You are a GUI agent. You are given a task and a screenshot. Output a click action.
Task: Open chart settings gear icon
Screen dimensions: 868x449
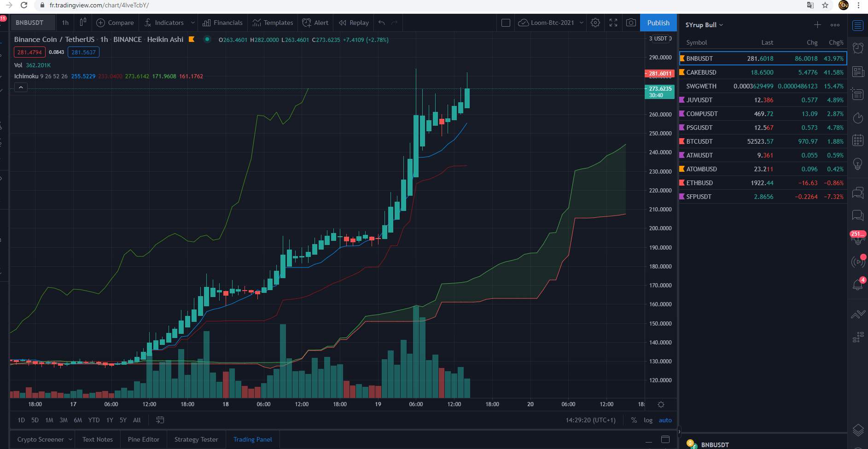pos(595,23)
